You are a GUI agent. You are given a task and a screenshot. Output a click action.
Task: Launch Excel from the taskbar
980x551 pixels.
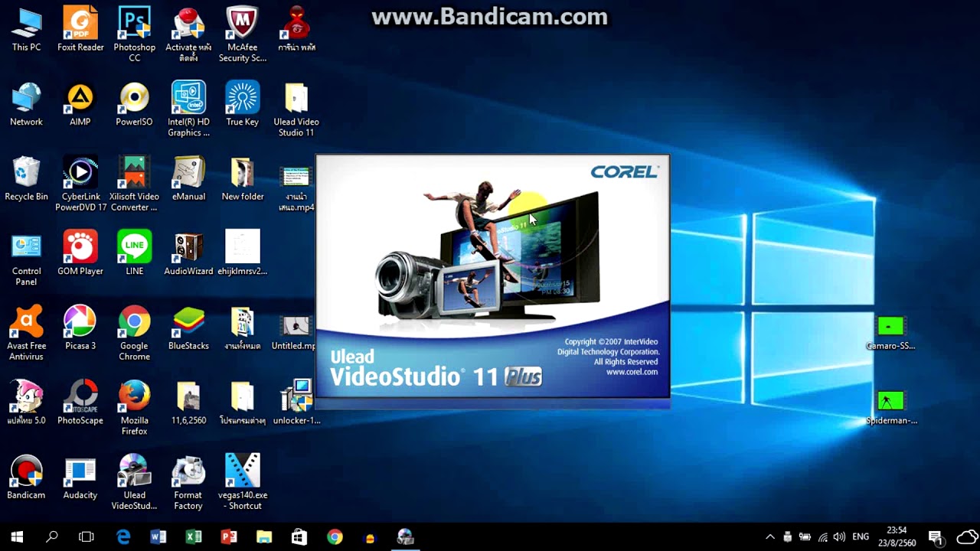tap(194, 537)
